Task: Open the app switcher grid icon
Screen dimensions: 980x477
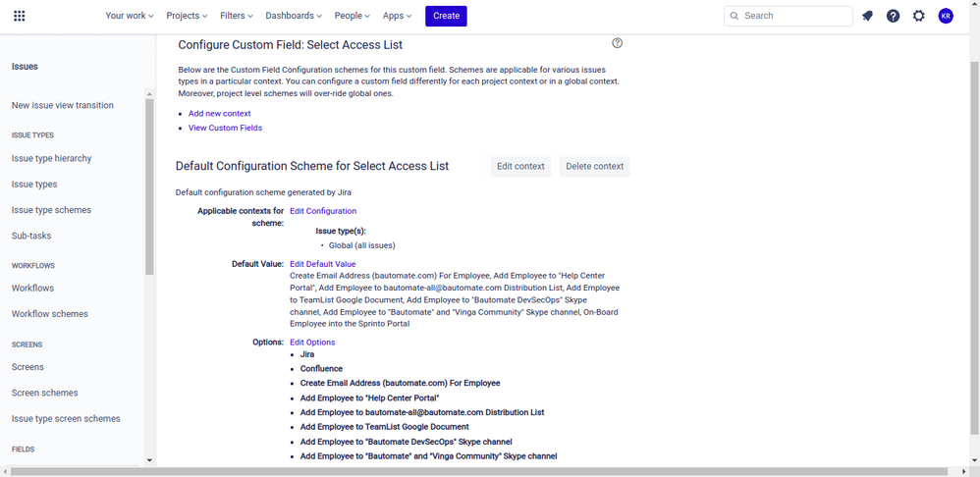Action: click(20, 16)
